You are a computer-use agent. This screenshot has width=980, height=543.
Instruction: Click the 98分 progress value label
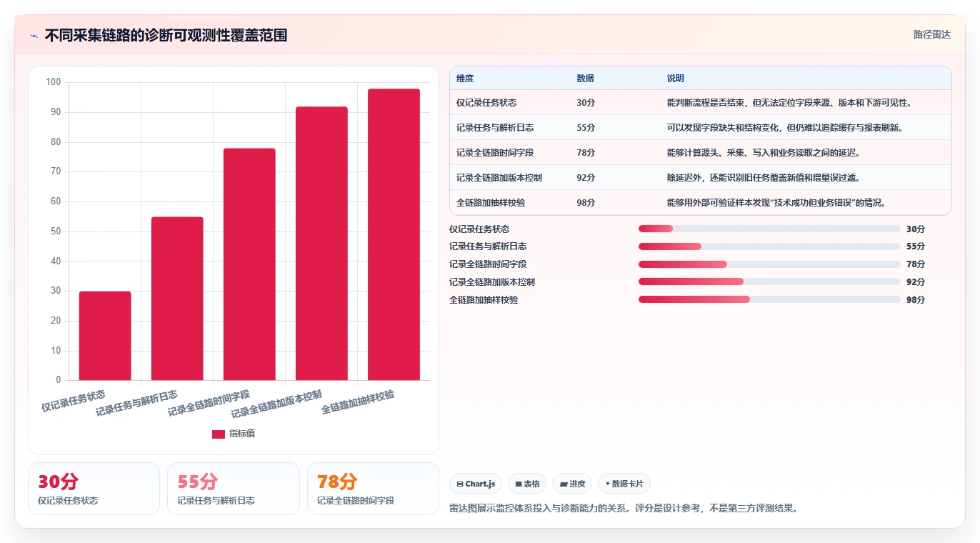(916, 300)
